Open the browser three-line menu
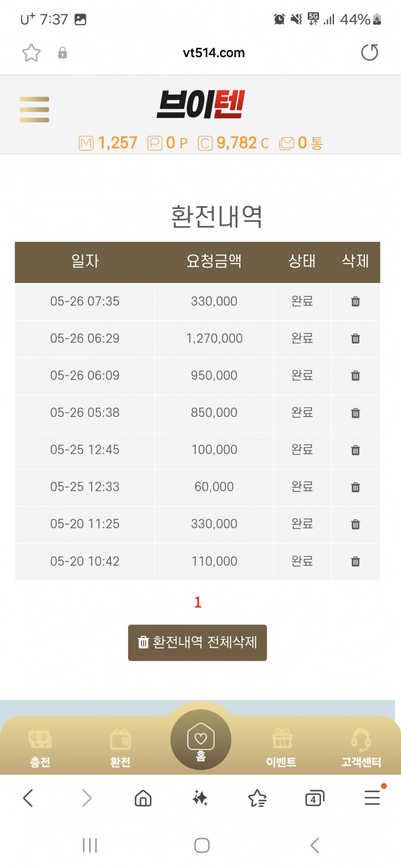Viewport: 401px width, 868px height. click(372, 798)
